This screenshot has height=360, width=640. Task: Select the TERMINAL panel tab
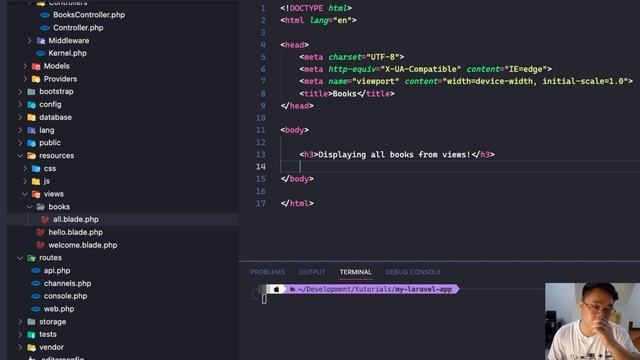point(356,272)
